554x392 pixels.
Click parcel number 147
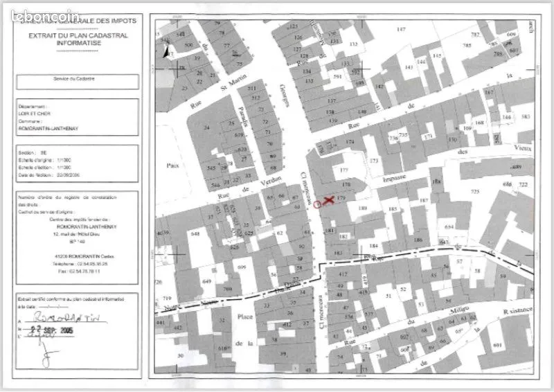click(401, 29)
